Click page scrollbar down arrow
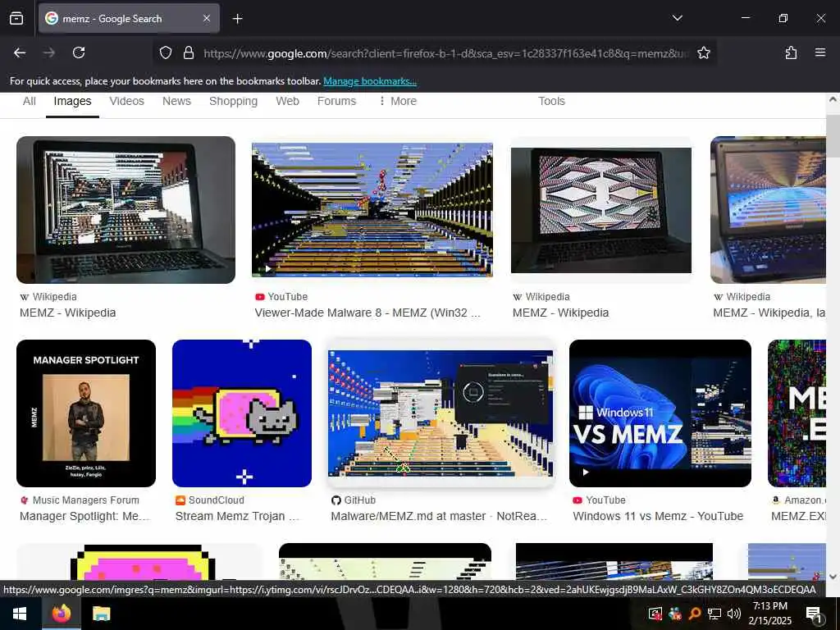This screenshot has height=630, width=840. (x=833, y=577)
